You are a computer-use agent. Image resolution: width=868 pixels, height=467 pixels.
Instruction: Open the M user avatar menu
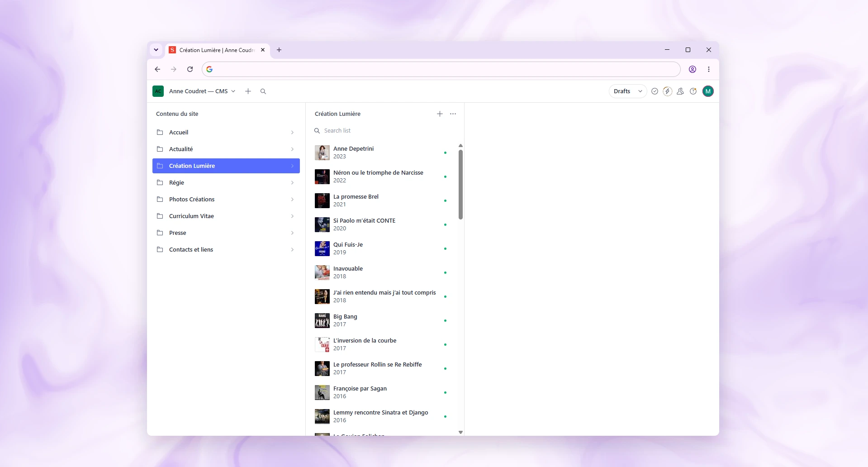click(708, 91)
